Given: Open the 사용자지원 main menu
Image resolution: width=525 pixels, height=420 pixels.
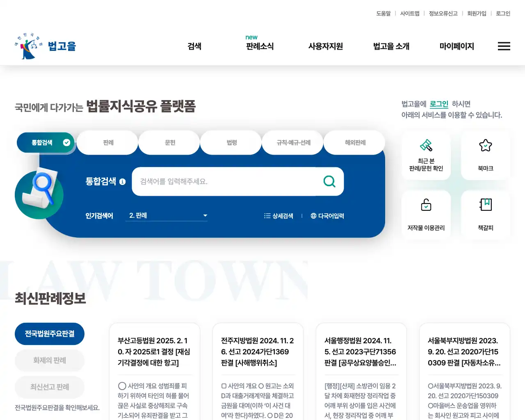Looking at the screenshot, I should (x=326, y=46).
